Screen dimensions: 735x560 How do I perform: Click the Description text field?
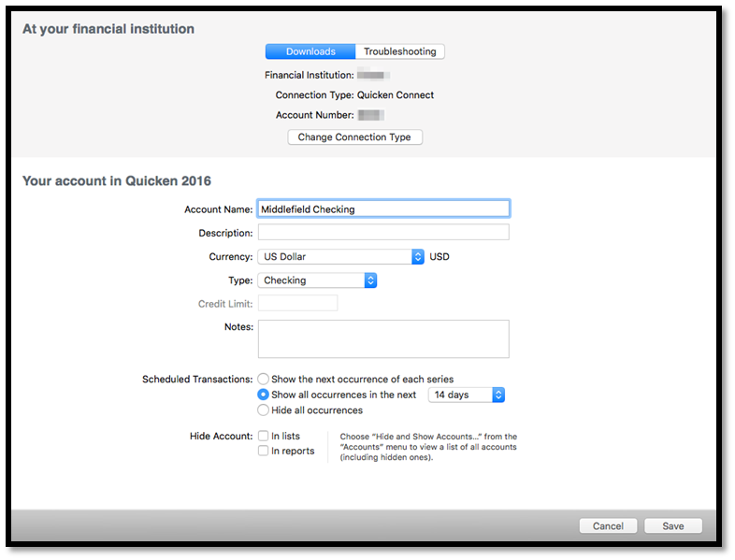pos(383,233)
